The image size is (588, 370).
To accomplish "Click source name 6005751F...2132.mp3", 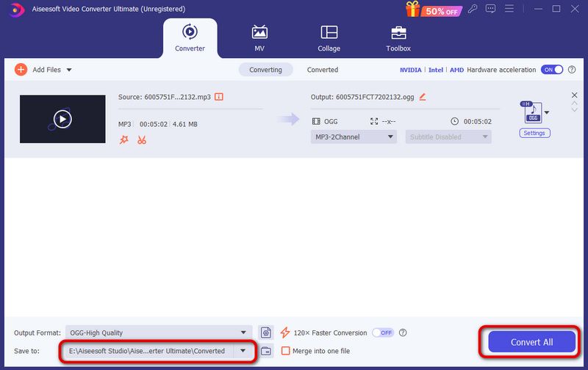I will coord(177,97).
